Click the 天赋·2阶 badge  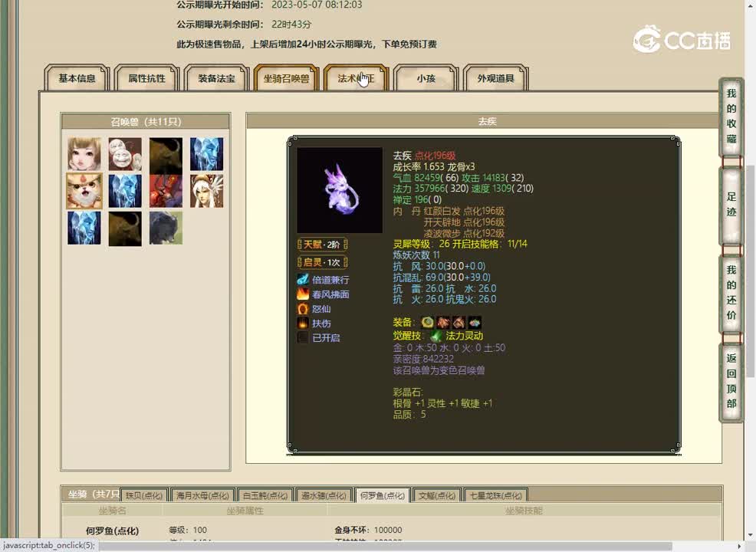click(323, 245)
